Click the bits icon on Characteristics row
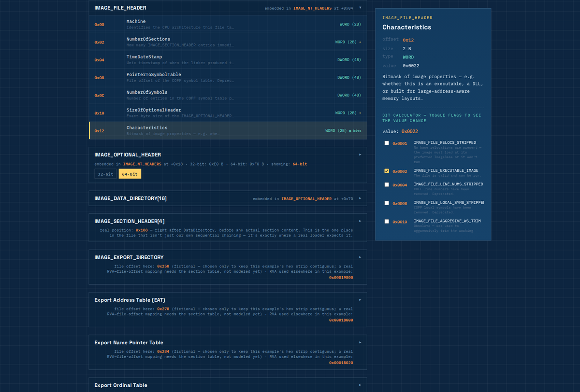The height and width of the screenshot is (392, 580). pos(355,131)
